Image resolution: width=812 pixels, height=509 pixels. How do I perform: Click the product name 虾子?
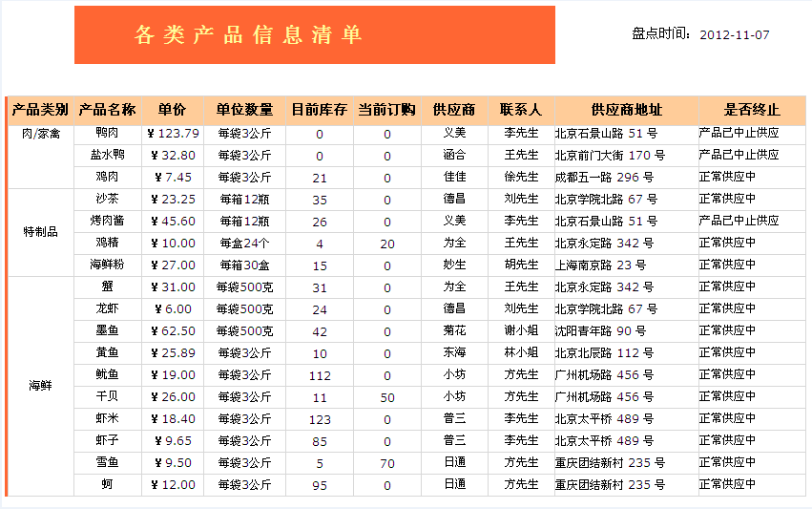107,440
